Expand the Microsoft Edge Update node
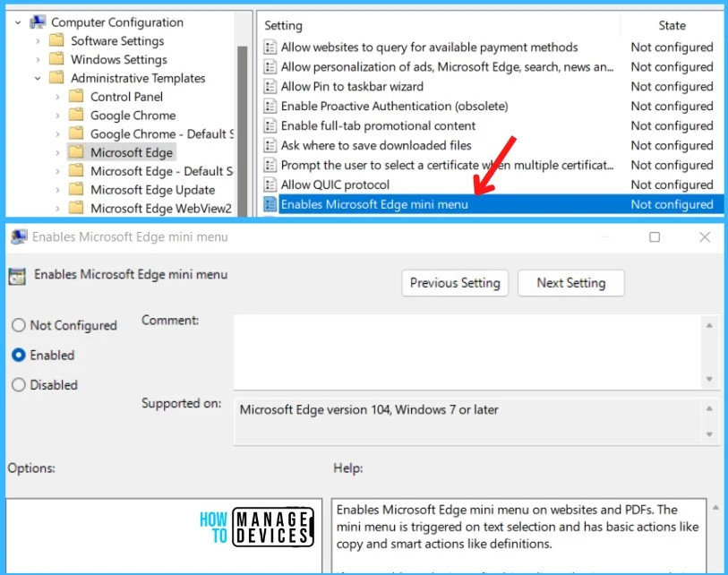Viewport: 728px width, 575px height. point(57,190)
